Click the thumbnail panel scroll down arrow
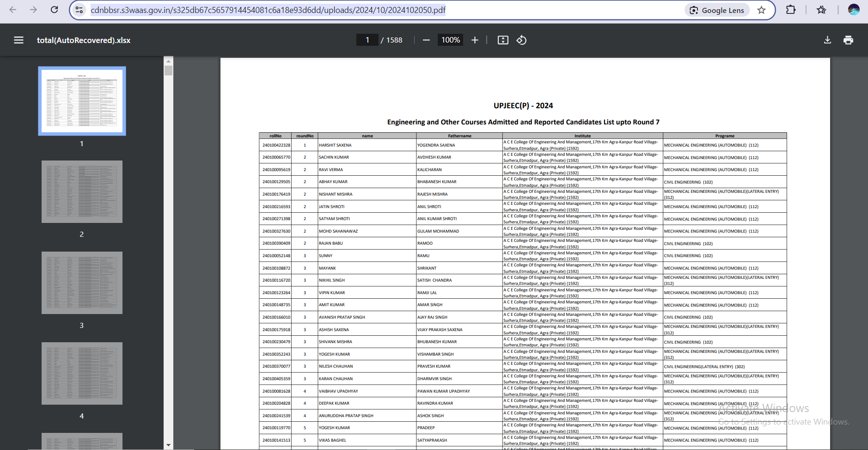Viewport: 868px width, 450px height. [168, 445]
